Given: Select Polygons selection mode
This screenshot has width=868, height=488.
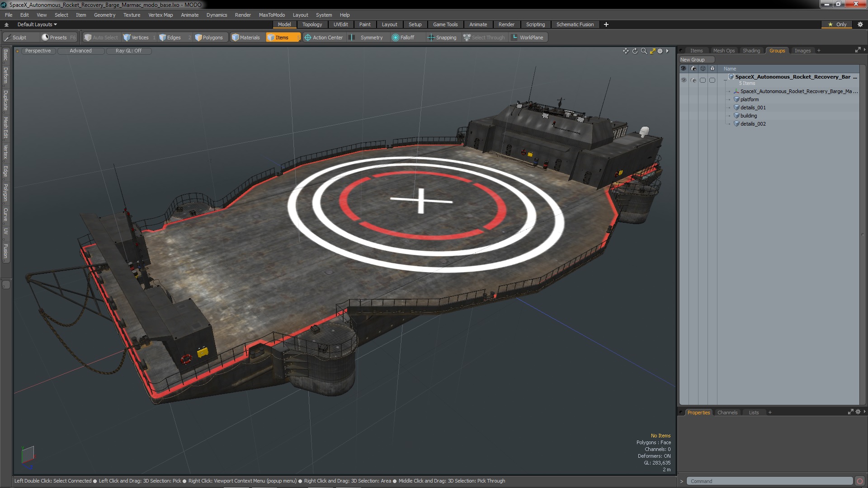Looking at the screenshot, I should 209,38.
